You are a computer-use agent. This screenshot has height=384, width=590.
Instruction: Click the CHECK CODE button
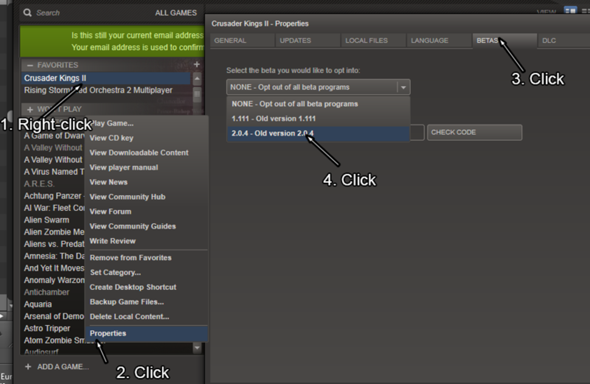(474, 132)
